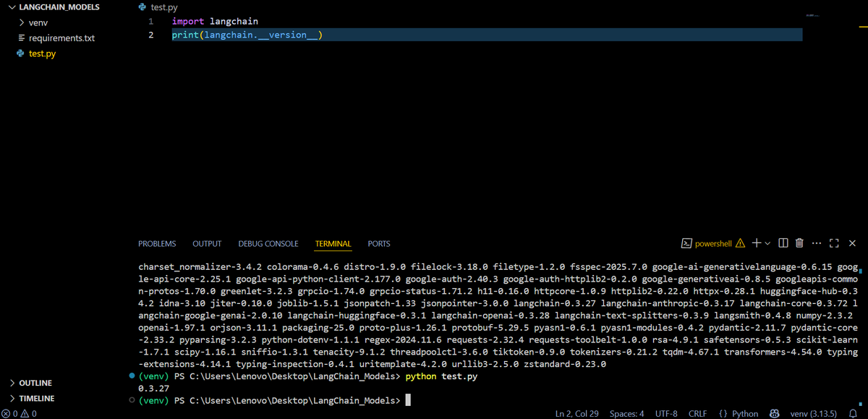Screen dimensions: 868x419
Task: Open the DEBUG CONSOLE tab
Action: [268, 244]
